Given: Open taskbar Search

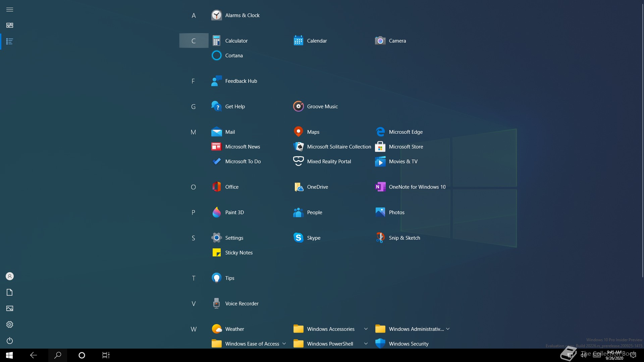Looking at the screenshot, I should 58,355.
